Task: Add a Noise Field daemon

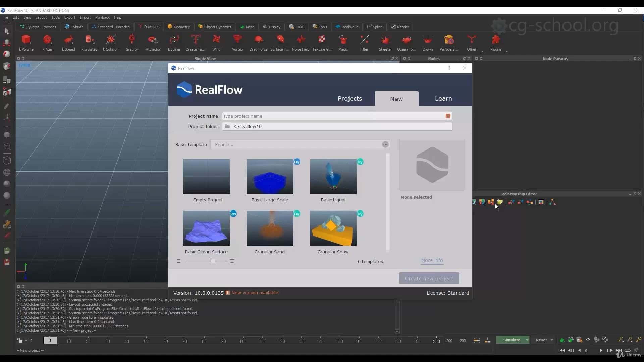Action: 301,43
